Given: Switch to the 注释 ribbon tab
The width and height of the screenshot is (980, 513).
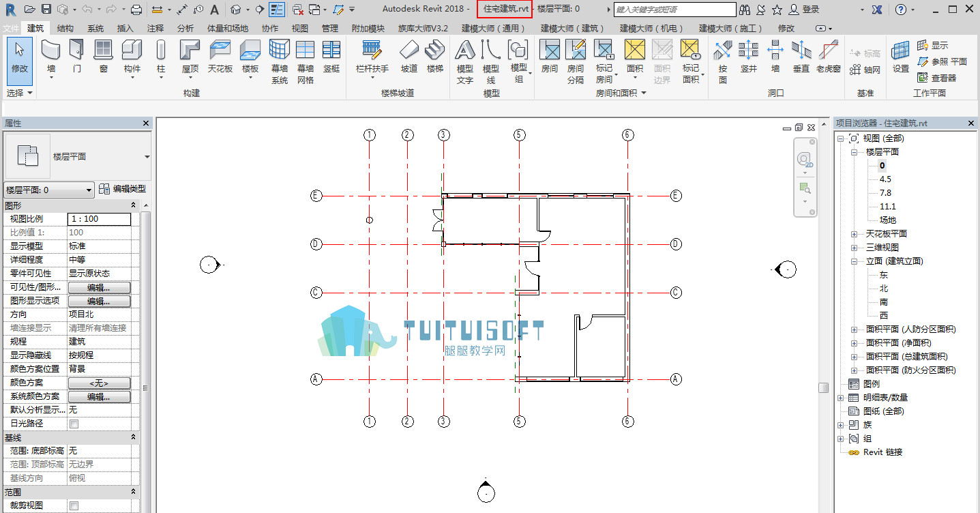Looking at the screenshot, I should click(155, 29).
